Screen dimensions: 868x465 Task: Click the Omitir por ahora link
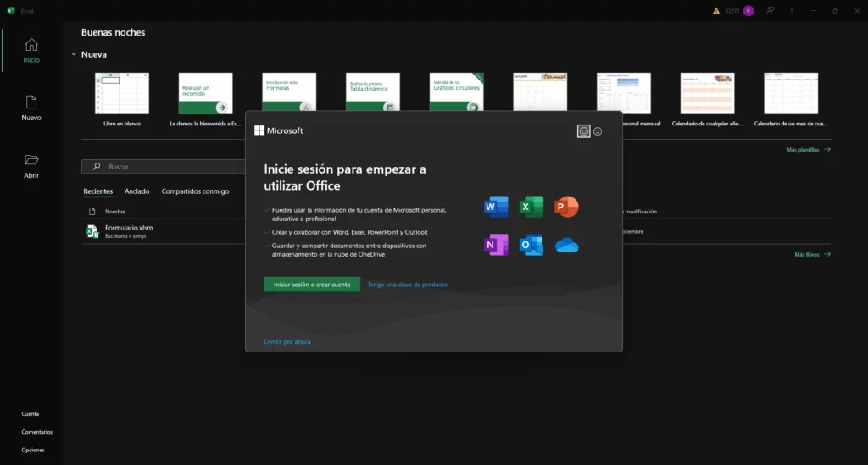287,342
